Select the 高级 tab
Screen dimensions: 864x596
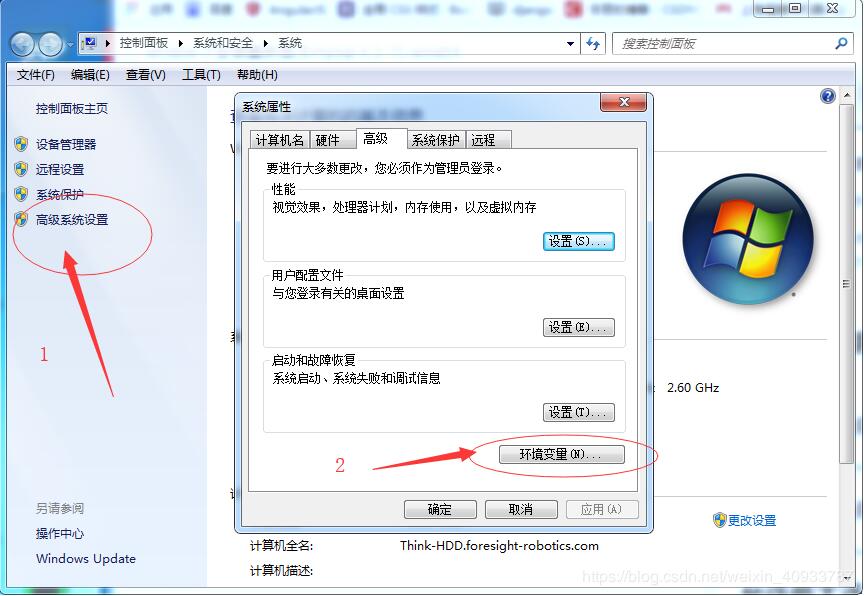(x=381, y=138)
